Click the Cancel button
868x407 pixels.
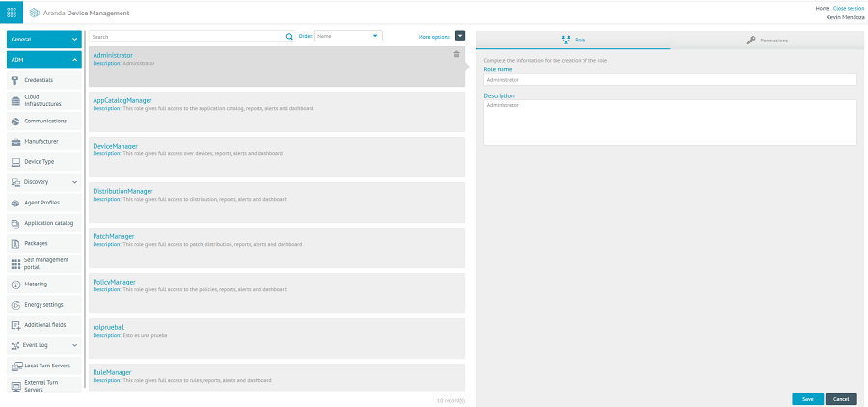(x=841, y=399)
